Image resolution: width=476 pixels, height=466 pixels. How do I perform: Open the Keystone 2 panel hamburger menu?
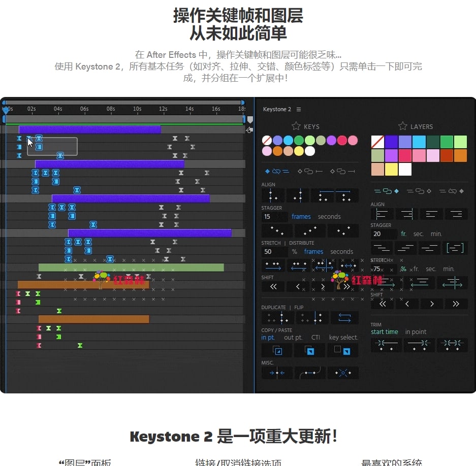(299, 109)
